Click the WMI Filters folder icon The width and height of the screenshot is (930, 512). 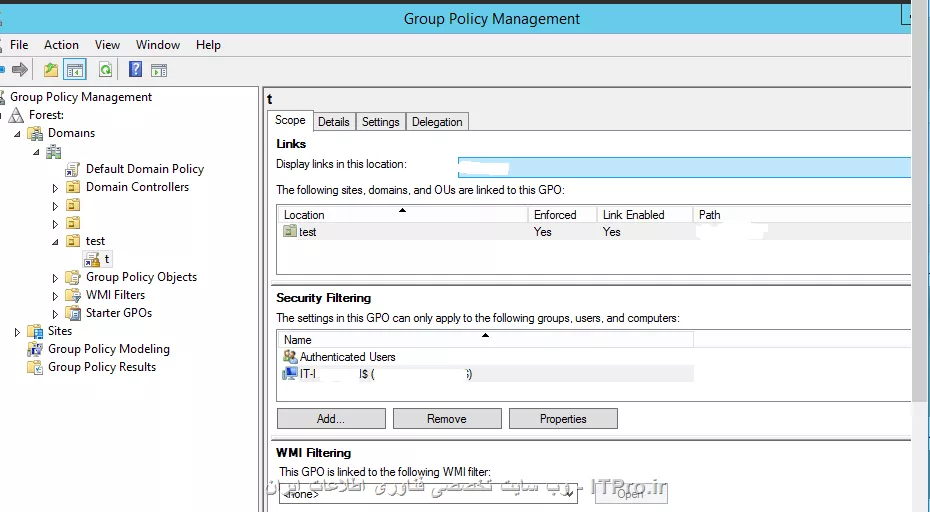click(73, 295)
